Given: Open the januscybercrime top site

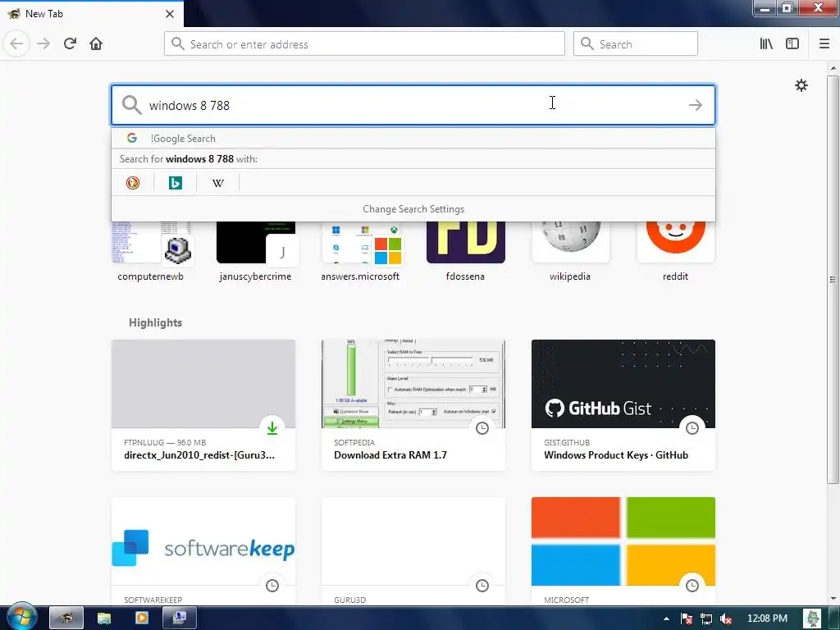Looking at the screenshot, I should 256,252.
